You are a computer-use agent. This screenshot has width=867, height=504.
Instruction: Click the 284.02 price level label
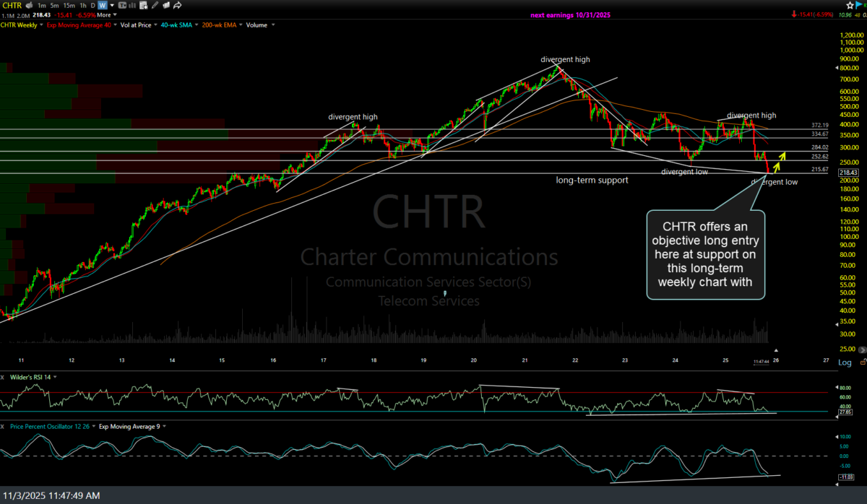[x=819, y=147]
